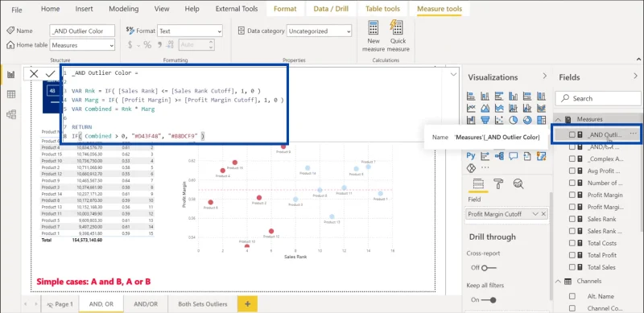Select the Waterfall chart visual
The image size is (644, 313).
[x=471, y=120]
